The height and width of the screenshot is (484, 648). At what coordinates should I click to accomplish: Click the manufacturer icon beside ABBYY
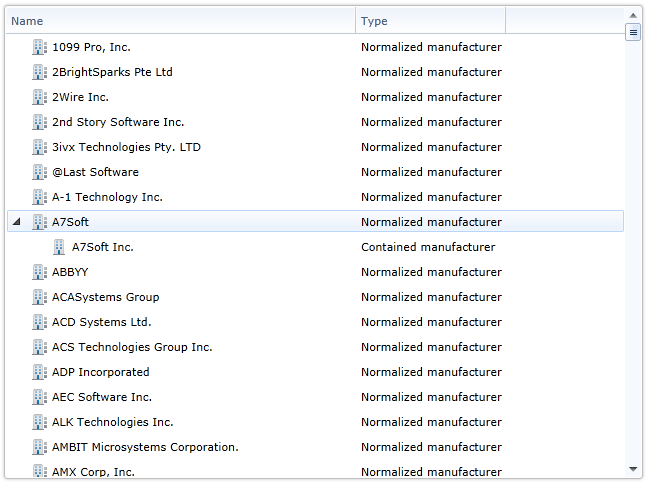click(40, 272)
